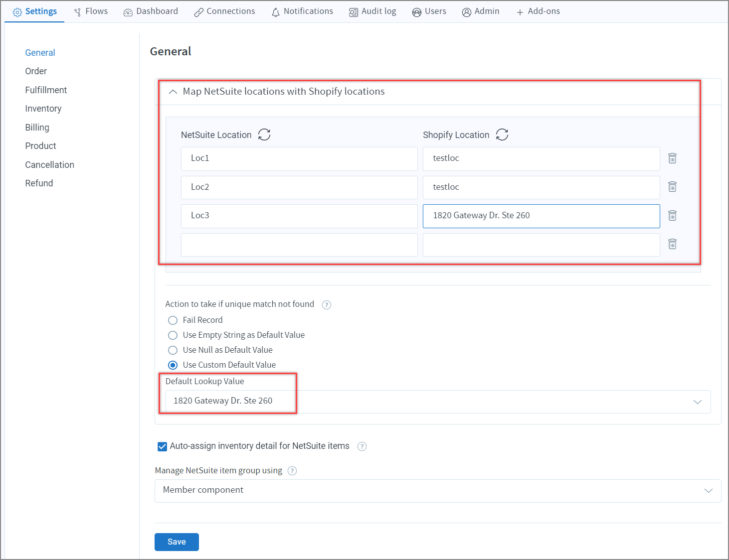Open the Settings tab
729x560 pixels.
pos(34,11)
